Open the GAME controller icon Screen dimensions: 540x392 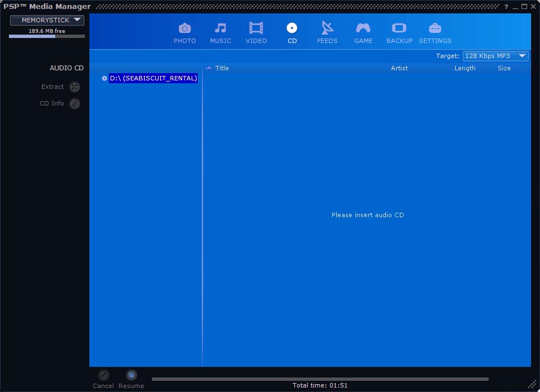coord(363,28)
